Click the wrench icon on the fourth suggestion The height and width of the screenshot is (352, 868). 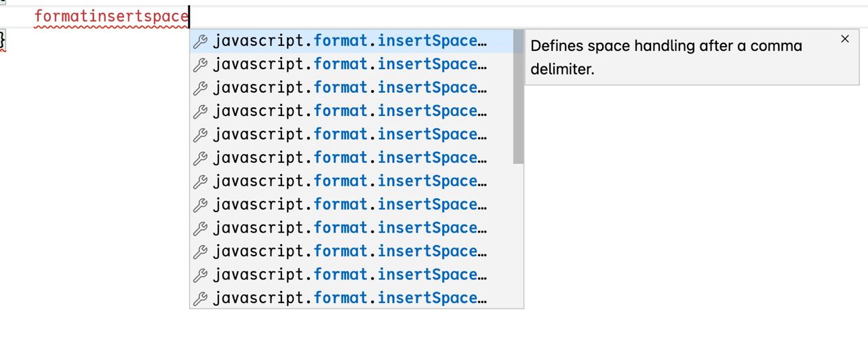point(200,111)
